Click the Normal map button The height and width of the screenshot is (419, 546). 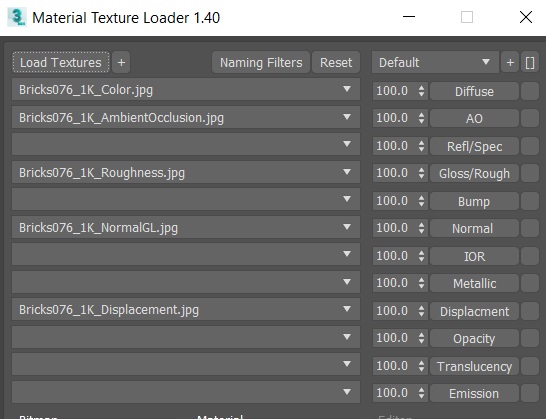pyautogui.click(x=474, y=228)
